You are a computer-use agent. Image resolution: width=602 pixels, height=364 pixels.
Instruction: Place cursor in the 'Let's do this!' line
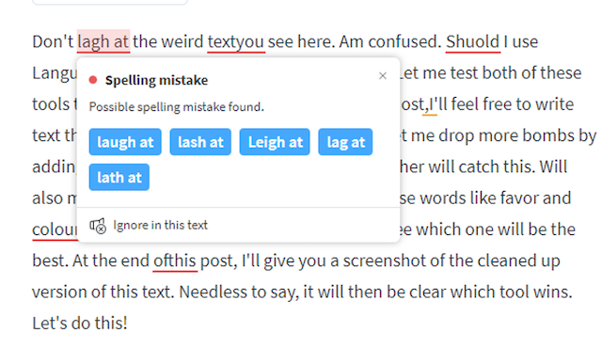pyautogui.click(x=80, y=324)
